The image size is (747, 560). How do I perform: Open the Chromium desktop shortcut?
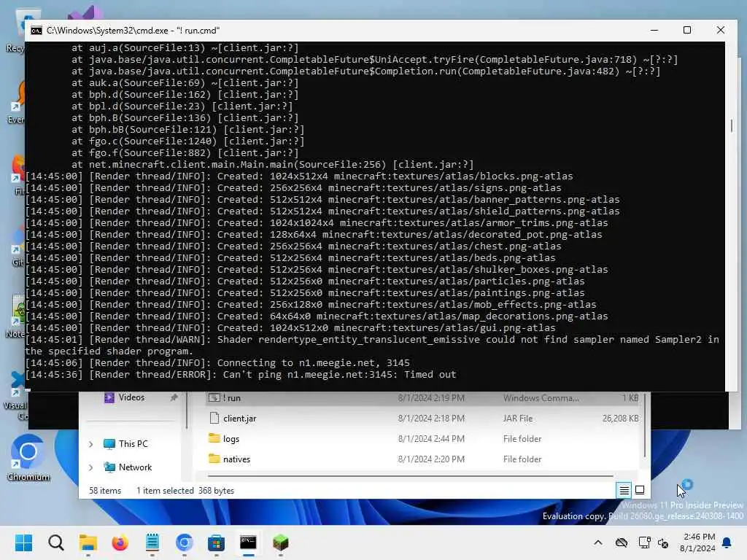tap(28, 458)
